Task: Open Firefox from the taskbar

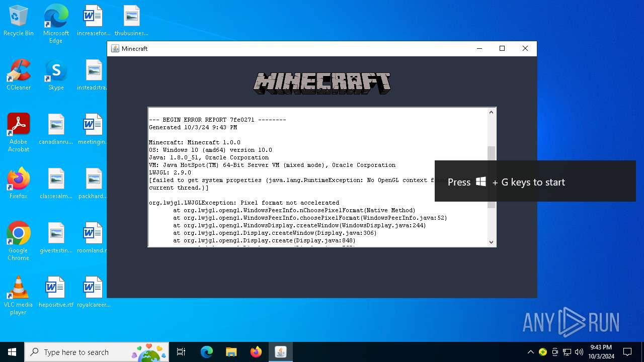Action: pos(256,352)
